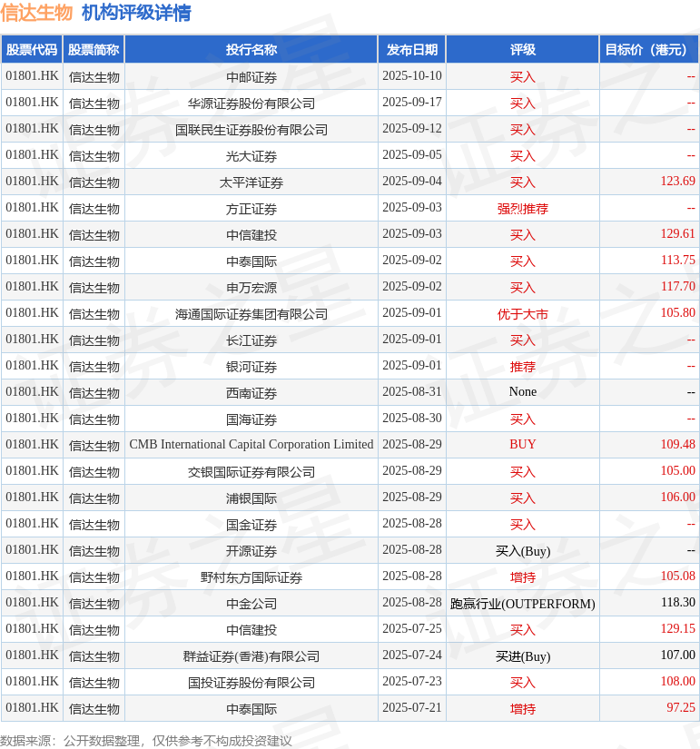Click the date 2025-09-04
The height and width of the screenshot is (749, 700).
coord(412,181)
